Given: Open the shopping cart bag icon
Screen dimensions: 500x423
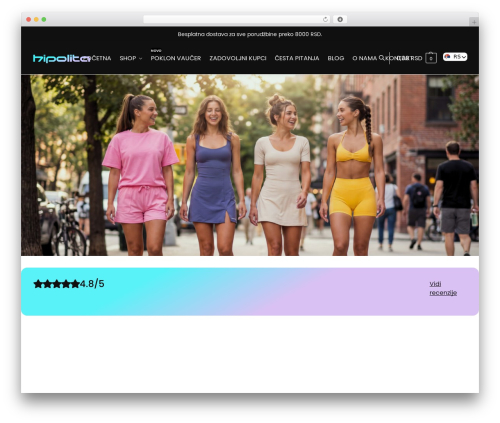Looking at the screenshot, I should [x=431, y=58].
